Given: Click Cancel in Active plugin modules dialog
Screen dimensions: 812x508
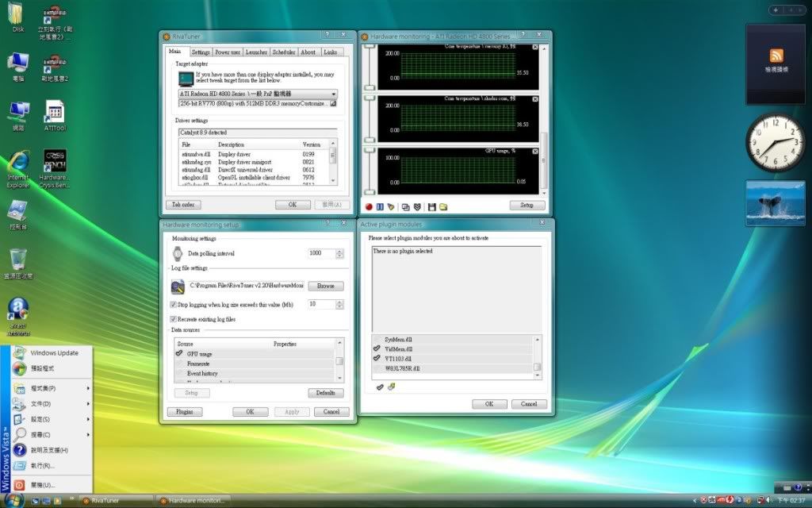Looking at the screenshot, I should pos(529,404).
